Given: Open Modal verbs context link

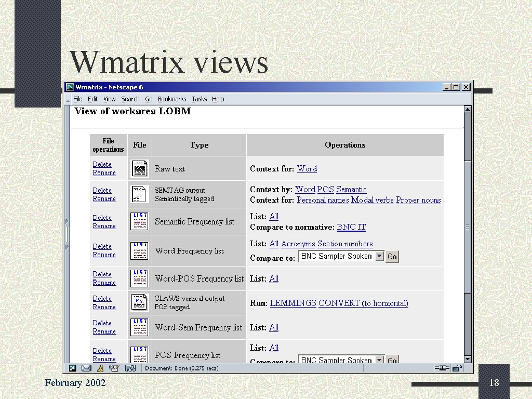Looking at the screenshot, I should [x=372, y=200].
